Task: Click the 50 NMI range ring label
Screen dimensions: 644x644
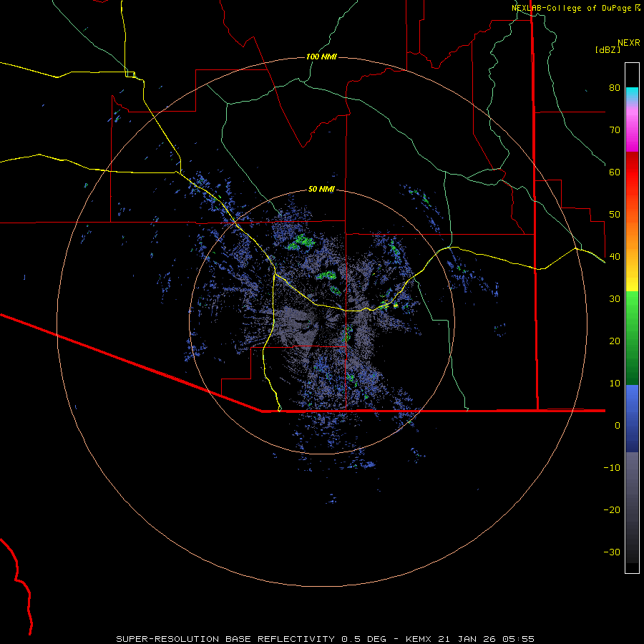Action: click(x=321, y=190)
